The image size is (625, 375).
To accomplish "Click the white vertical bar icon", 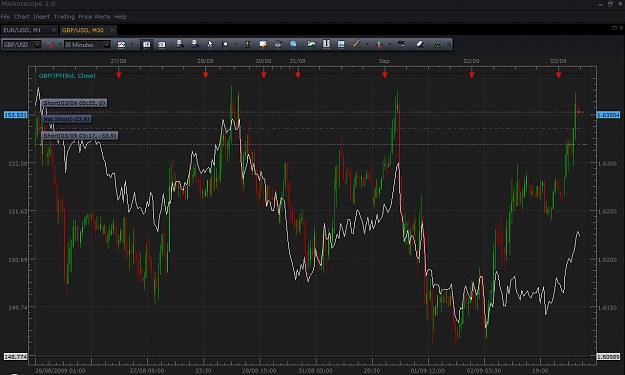I will 326,44.
